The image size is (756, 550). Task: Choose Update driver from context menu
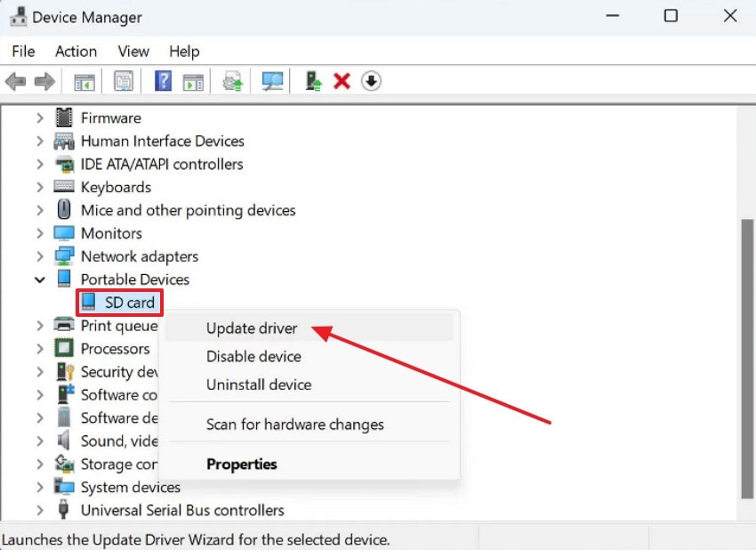[x=309, y=328]
